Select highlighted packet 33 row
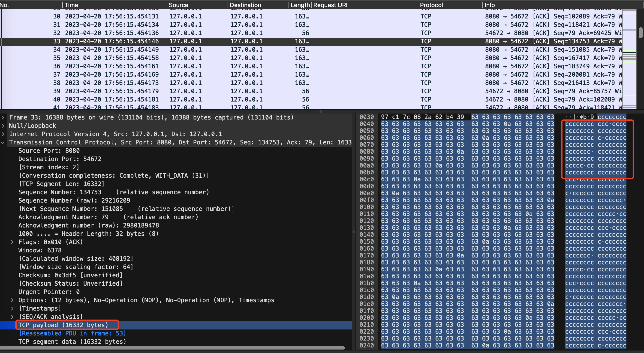 tap(311, 41)
